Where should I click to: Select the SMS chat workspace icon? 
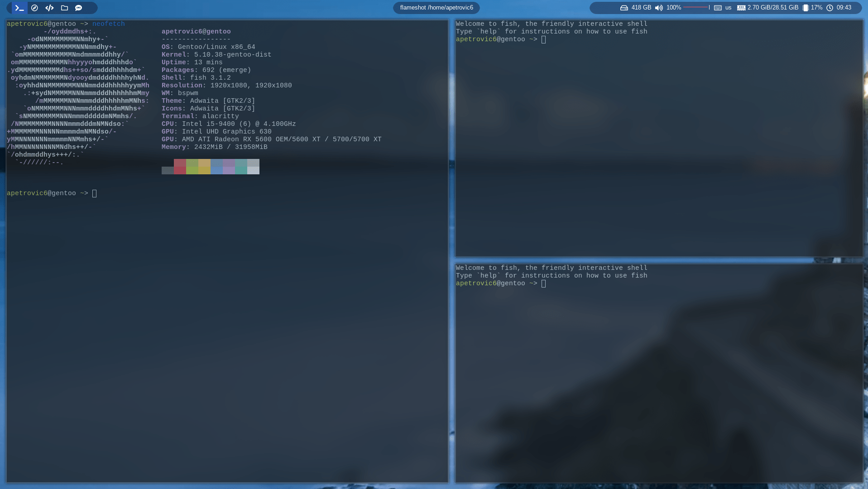(79, 8)
